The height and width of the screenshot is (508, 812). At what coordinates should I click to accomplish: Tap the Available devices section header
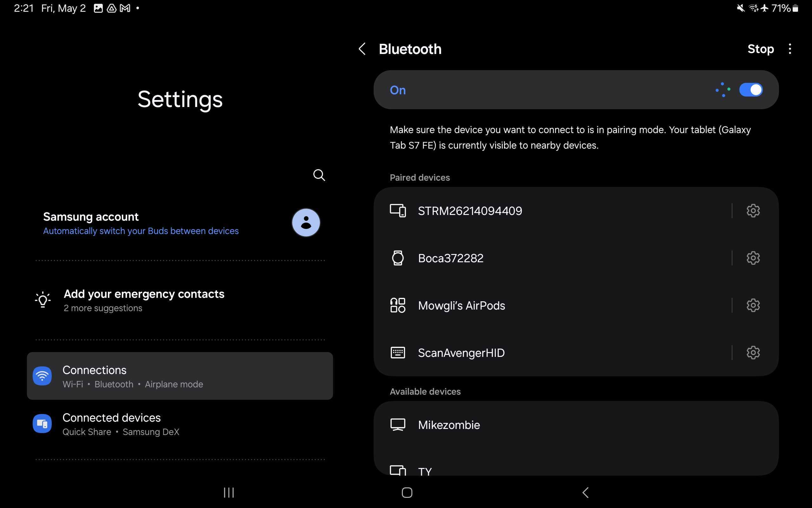click(x=425, y=391)
